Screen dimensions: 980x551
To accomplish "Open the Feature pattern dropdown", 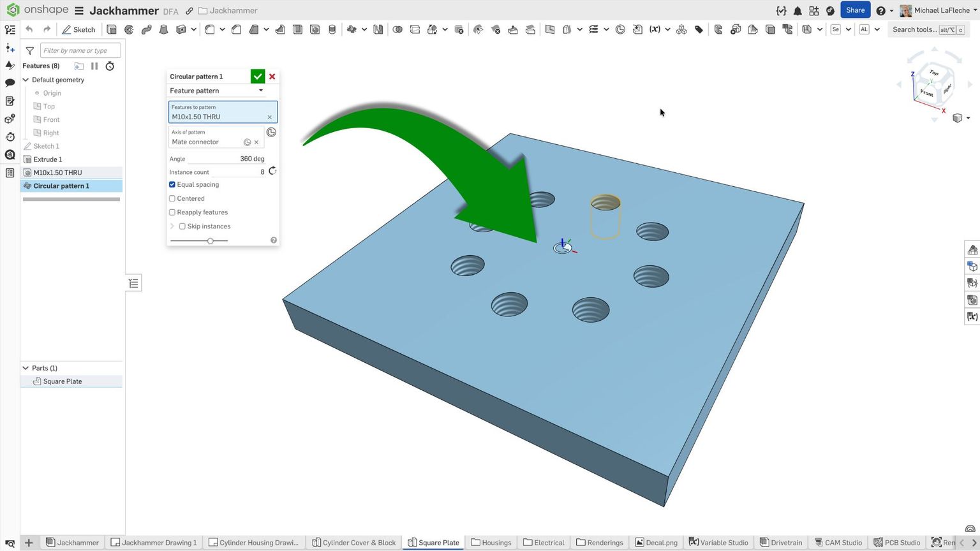I will click(217, 90).
